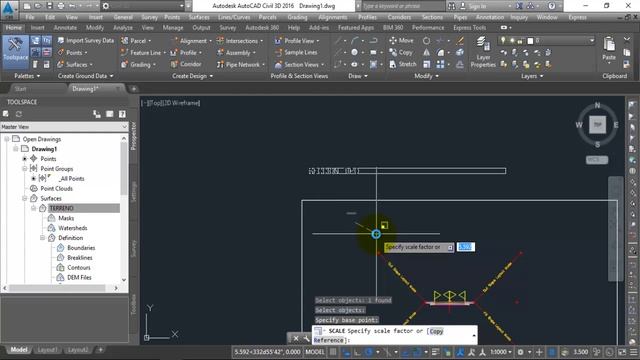The height and width of the screenshot is (360, 640).
Task: Open the status bar customization menu icon
Action: pyautogui.click(x=633, y=352)
